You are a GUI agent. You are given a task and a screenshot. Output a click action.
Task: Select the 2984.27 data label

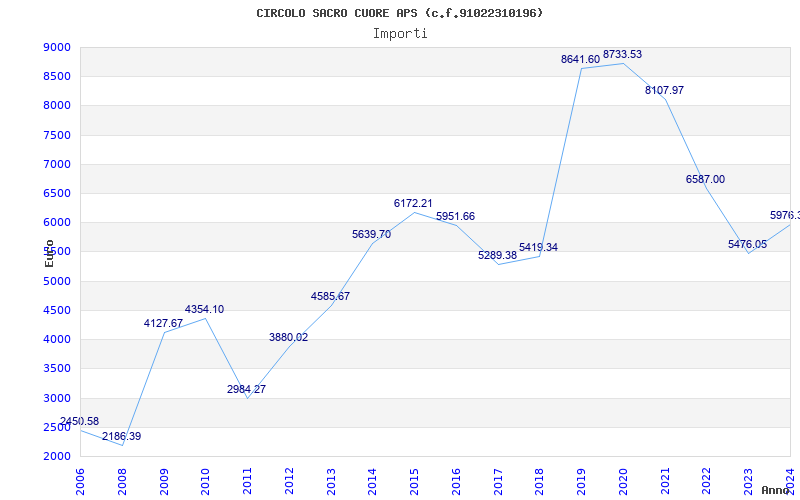click(x=246, y=389)
